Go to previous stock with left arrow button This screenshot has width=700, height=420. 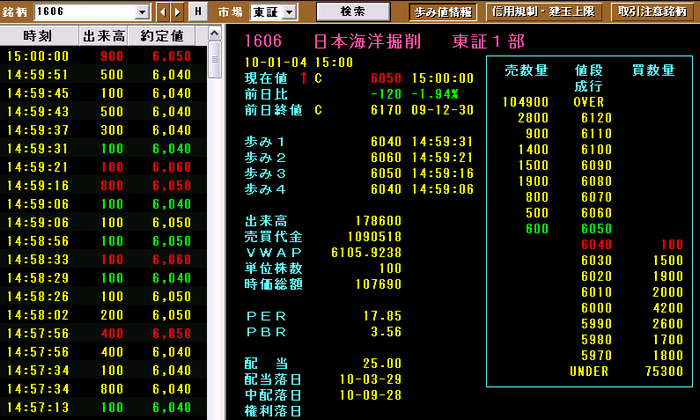(163, 12)
